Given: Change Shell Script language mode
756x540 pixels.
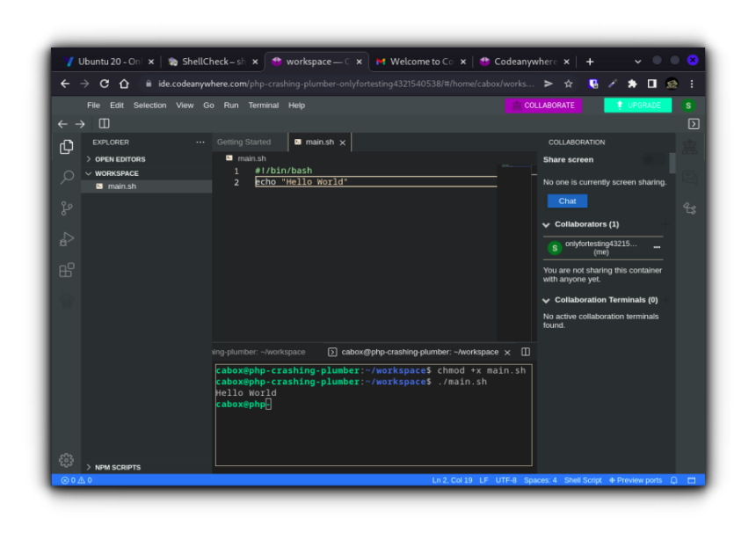Looking at the screenshot, I should click(x=583, y=480).
